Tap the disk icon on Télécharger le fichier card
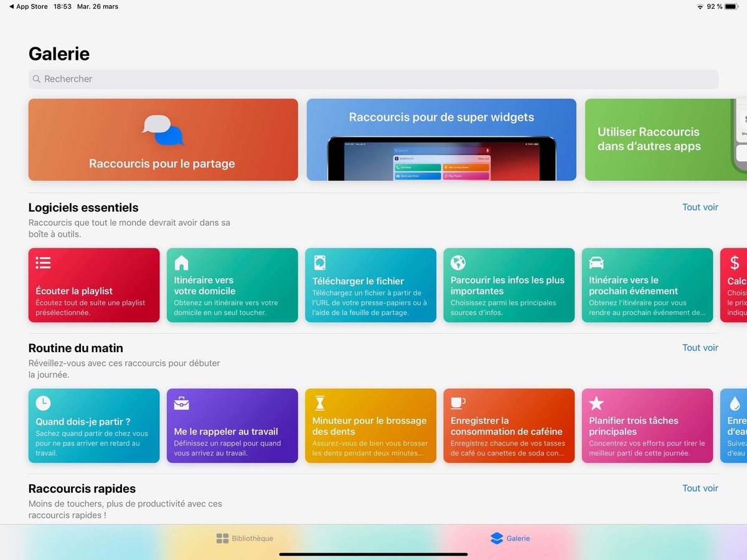This screenshot has width=747, height=560. click(320, 263)
